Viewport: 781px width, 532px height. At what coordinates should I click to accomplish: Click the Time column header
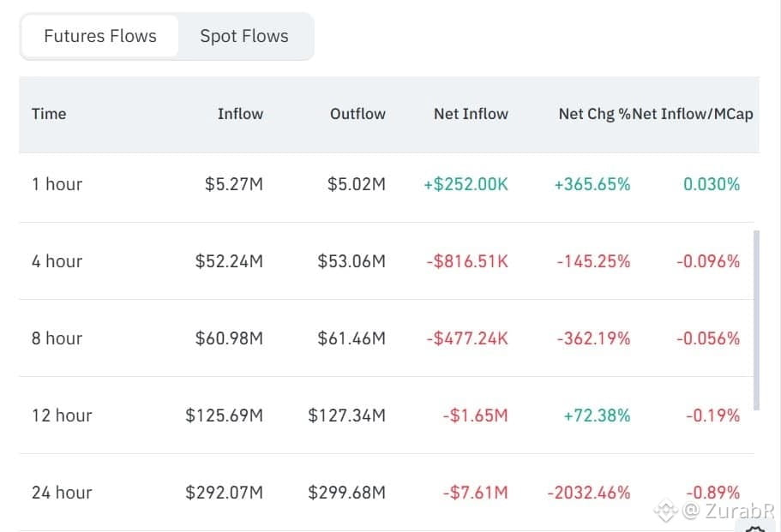point(49,114)
